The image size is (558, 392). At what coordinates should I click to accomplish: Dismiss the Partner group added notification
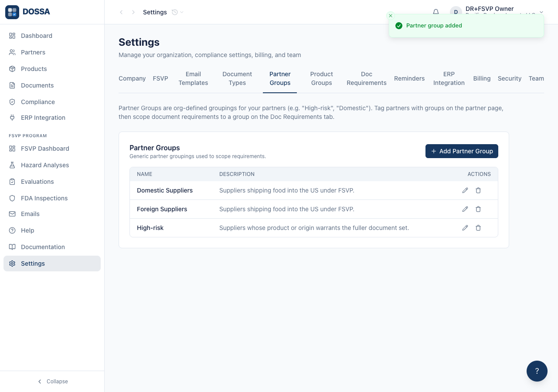pos(391,16)
